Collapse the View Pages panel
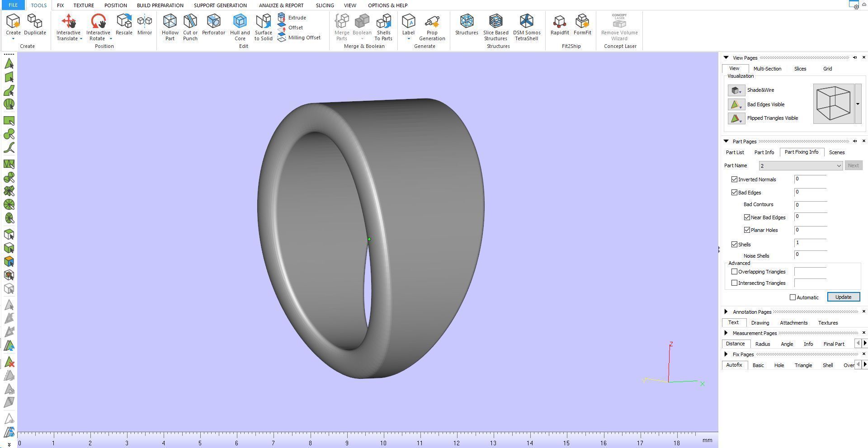 coord(726,58)
